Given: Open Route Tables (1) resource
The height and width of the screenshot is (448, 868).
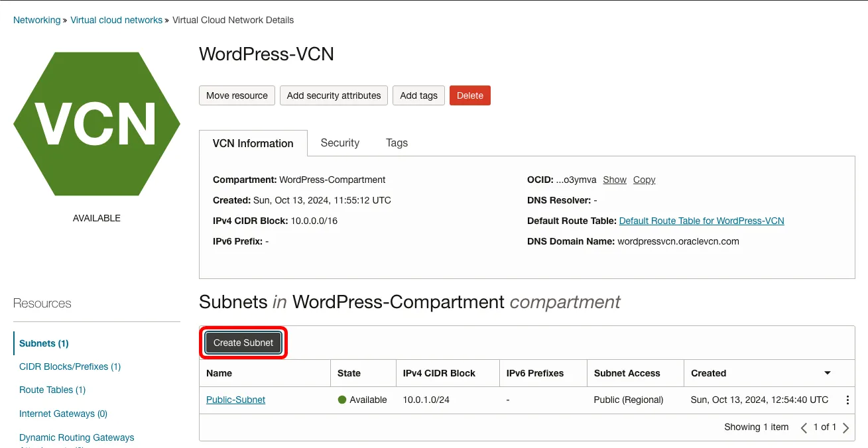Looking at the screenshot, I should [52, 390].
